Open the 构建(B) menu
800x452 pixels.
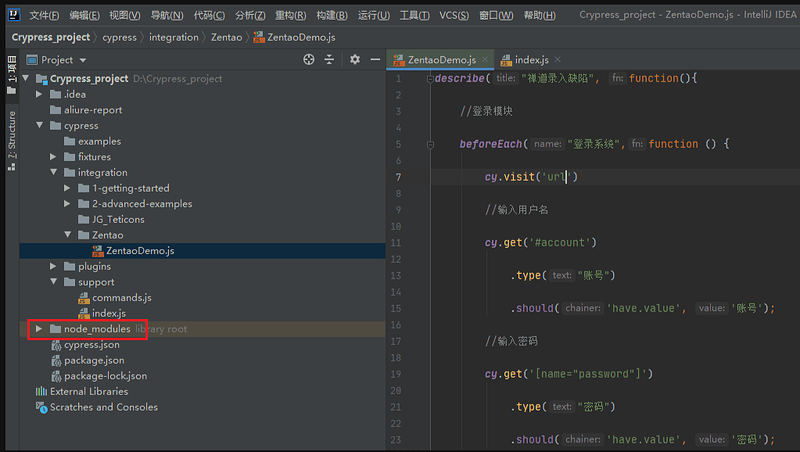[332, 15]
